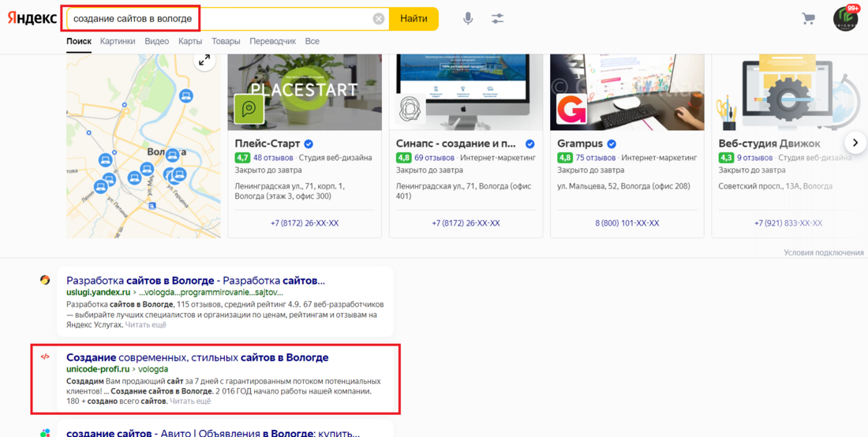868x437 pixels.
Task: Open the Все tab
Action: click(x=312, y=42)
